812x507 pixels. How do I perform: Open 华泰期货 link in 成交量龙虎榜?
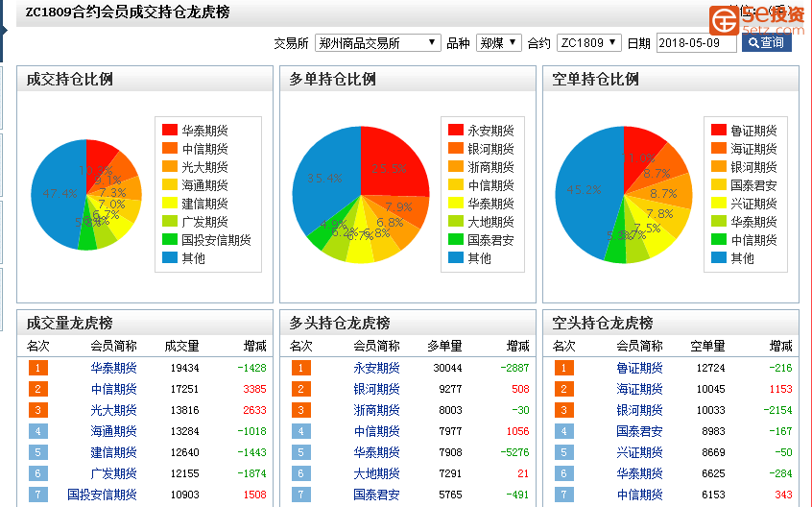[113, 368]
